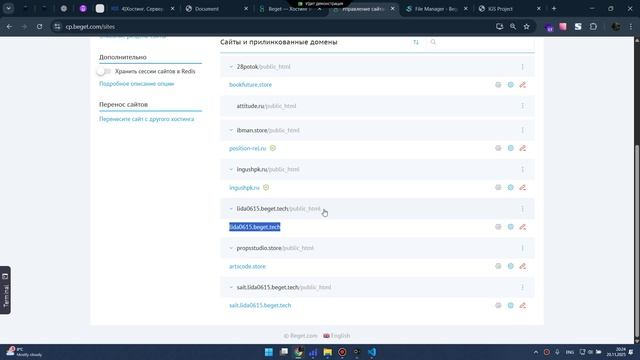Viewport: 640px width, 360px height.
Task: Reload the current page
Action: [39, 27]
